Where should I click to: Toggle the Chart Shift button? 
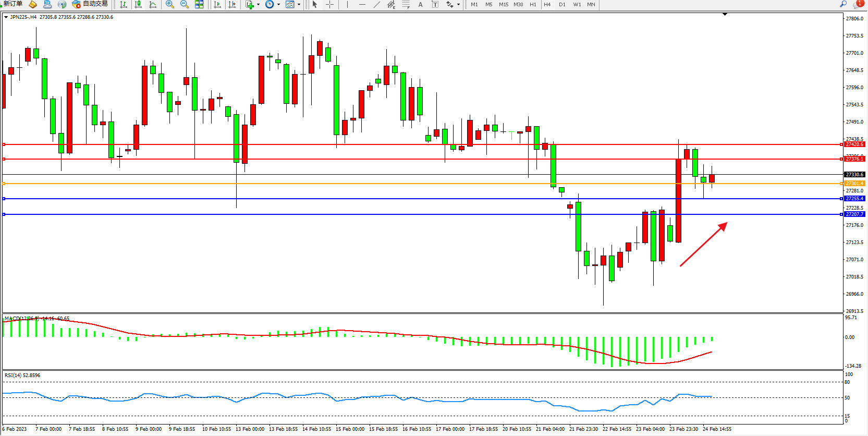(232, 5)
